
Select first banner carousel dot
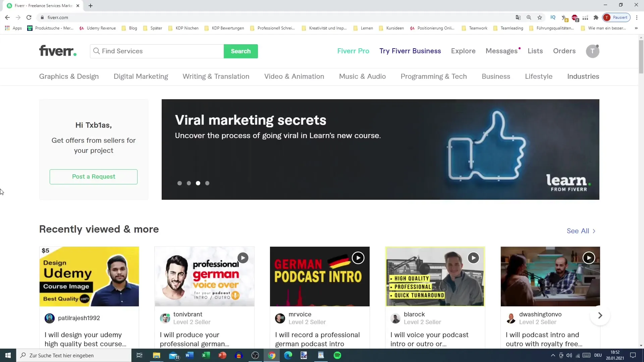click(x=179, y=183)
